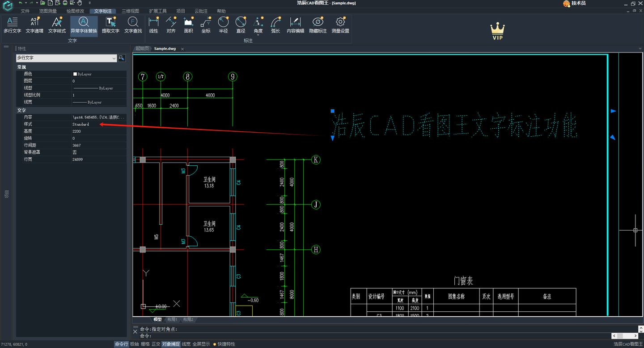This screenshot has height=348, width=644.
Task: Open the 项目 ribbon tab
Action: tap(181, 11)
